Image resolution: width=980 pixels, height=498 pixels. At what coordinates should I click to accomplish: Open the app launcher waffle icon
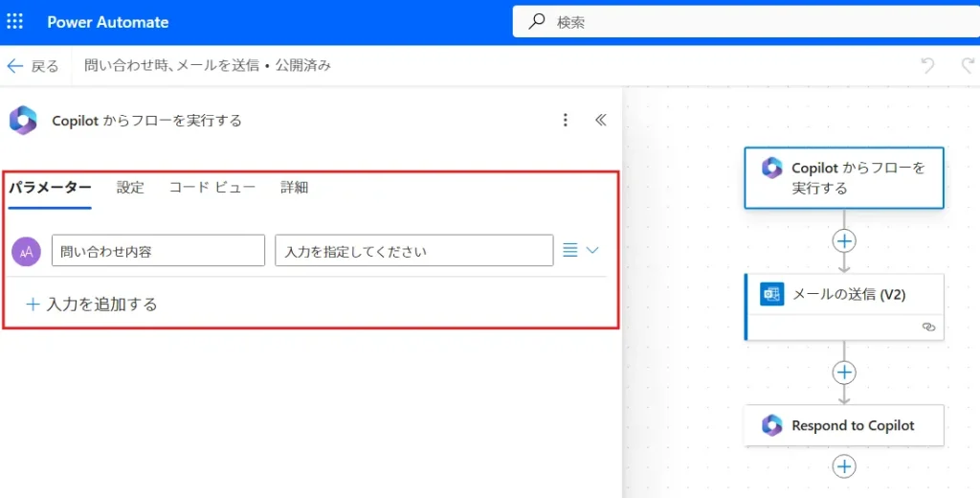[15, 21]
